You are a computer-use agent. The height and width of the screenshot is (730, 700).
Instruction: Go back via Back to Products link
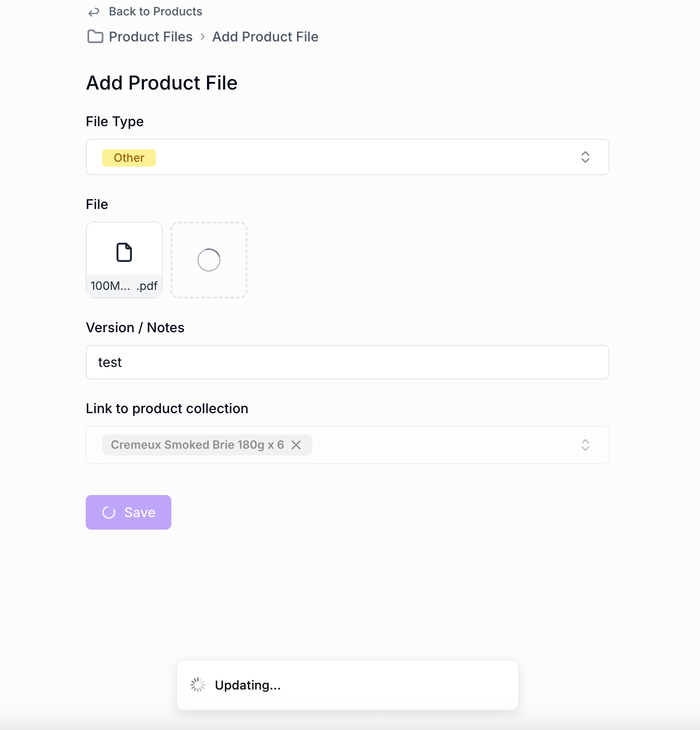(x=155, y=12)
